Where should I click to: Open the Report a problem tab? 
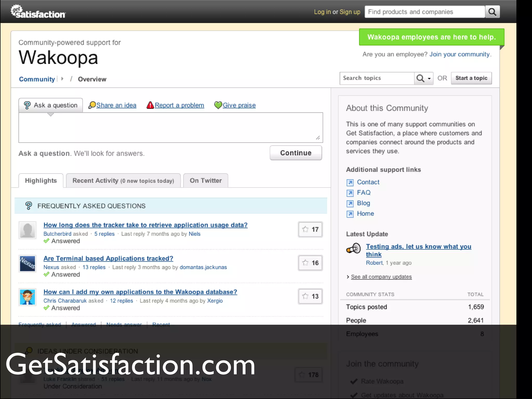tap(179, 105)
